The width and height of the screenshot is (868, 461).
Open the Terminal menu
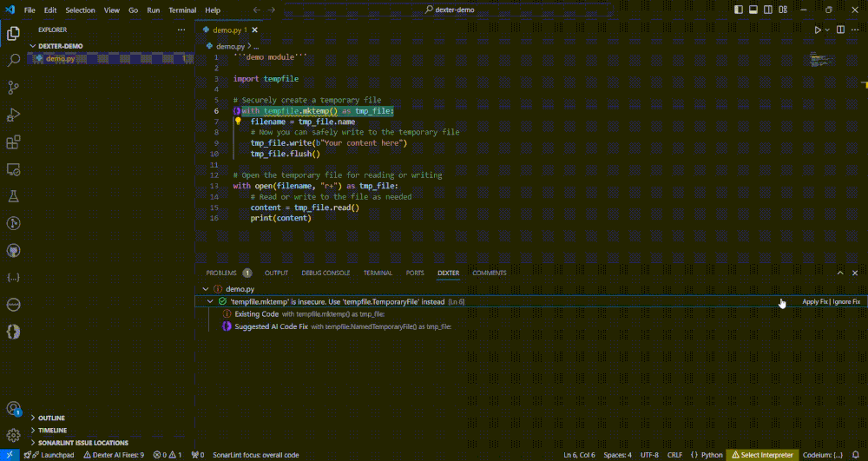click(182, 10)
